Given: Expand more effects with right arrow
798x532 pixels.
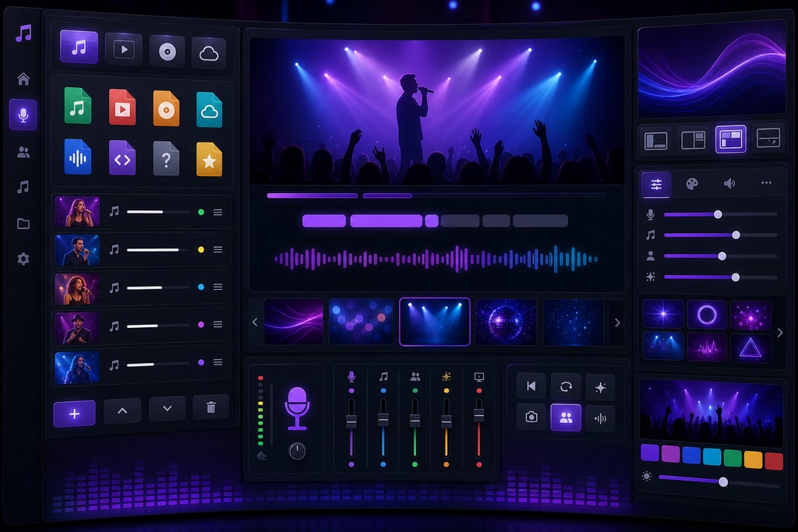Looking at the screenshot, I should pos(780,333).
